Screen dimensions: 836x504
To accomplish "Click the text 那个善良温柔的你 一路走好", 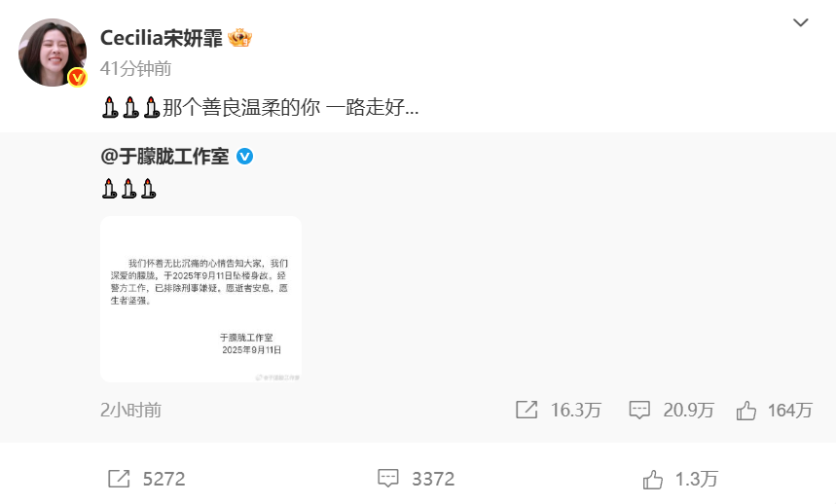I will pyautogui.click(x=291, y=108).
